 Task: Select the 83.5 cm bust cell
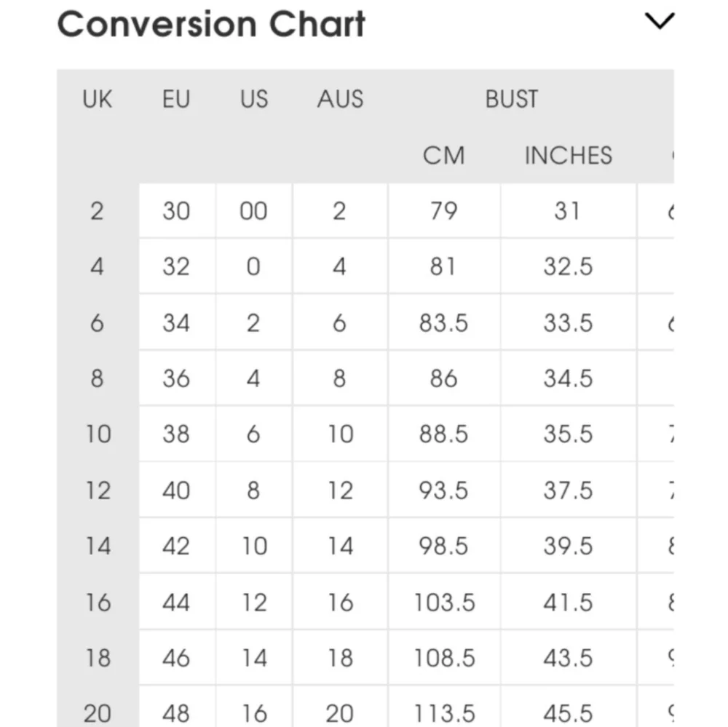[x=443, y=322]
